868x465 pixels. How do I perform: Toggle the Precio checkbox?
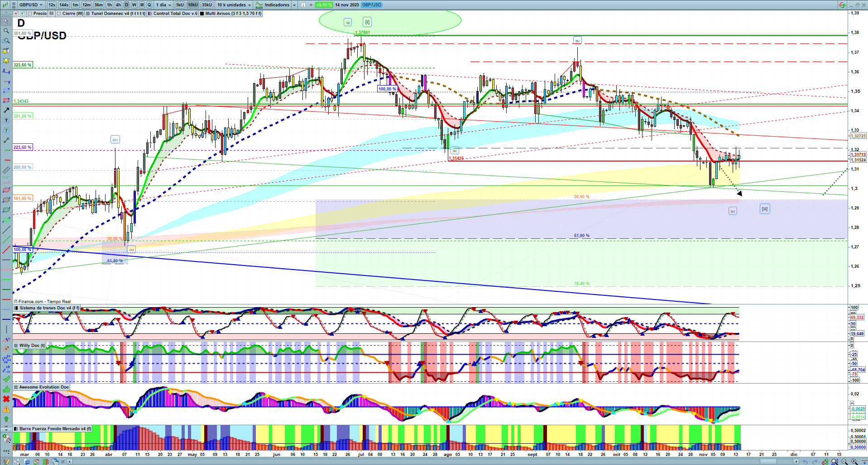(30, 14)
